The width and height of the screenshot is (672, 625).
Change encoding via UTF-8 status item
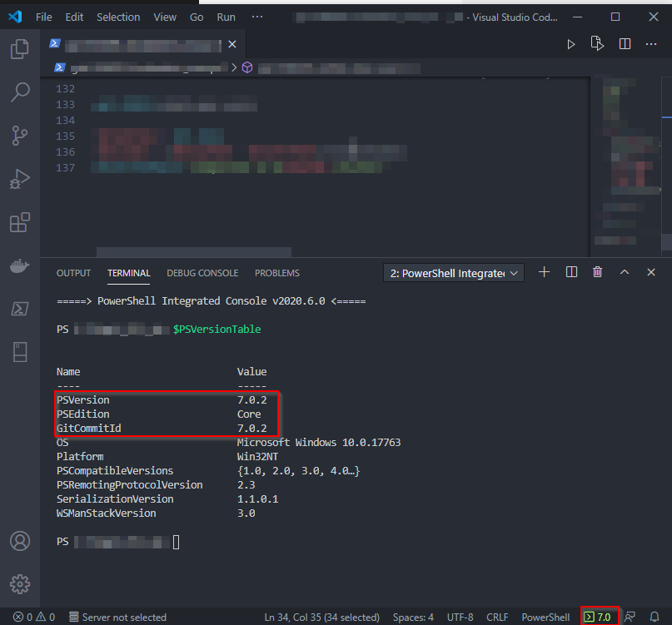click(460, 617)
